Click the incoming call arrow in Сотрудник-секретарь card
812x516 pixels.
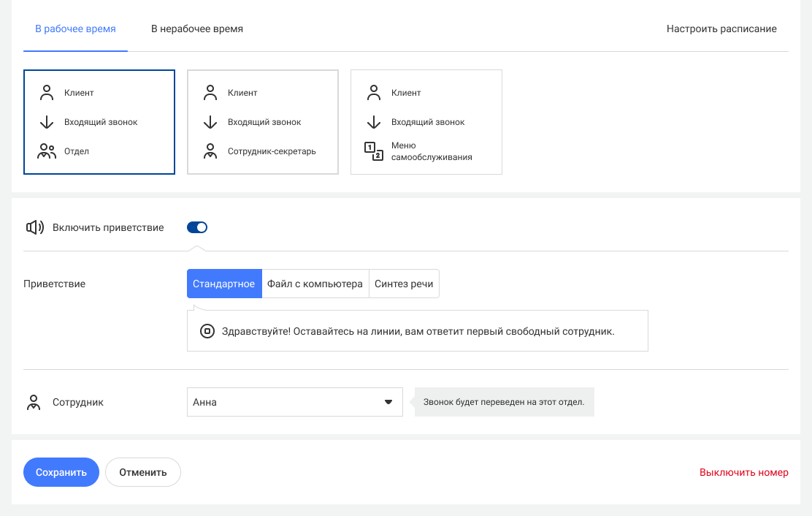click(x=210, y=122)
